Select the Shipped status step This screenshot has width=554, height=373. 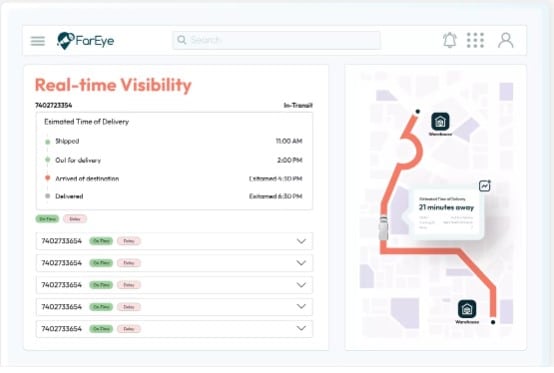click(67, 141)
